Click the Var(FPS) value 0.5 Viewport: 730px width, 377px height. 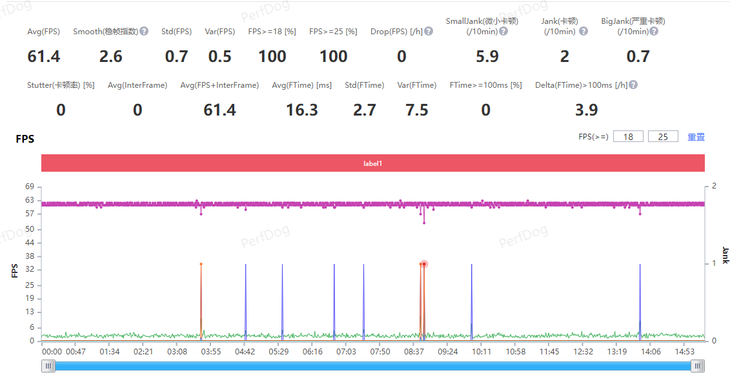click(x=220, y=56)
